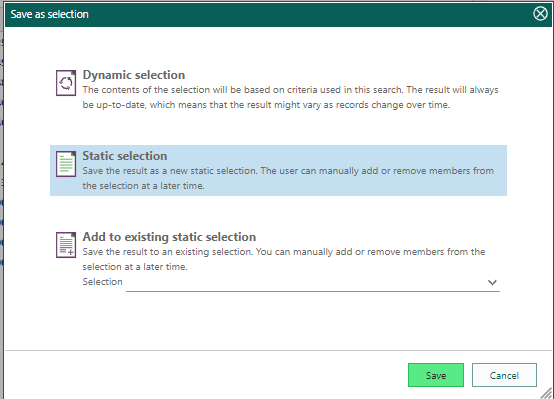
Task: Close the Save as selection dialog
Action: coord(540,14)
